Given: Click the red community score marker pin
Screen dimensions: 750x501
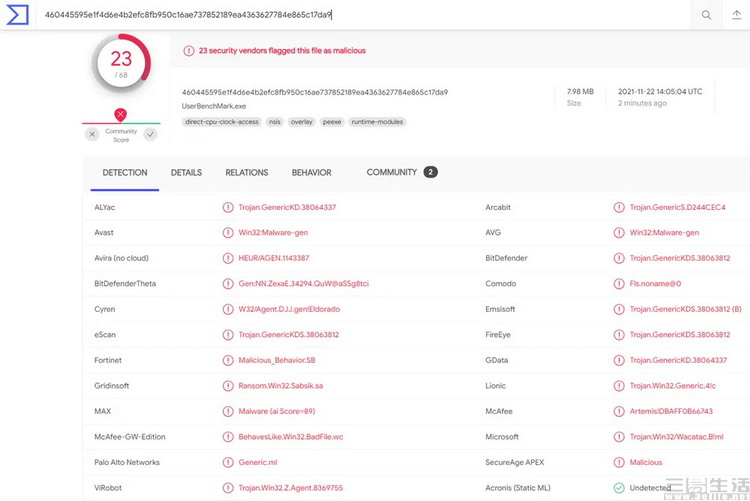Looking at the screenshot, I should [121, 114].
